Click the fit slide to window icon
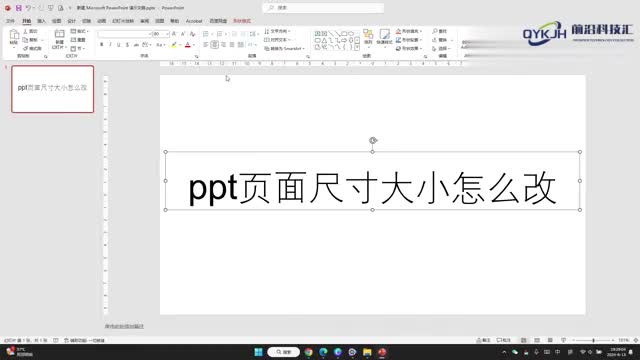This screenshot has height=360, width=640. coord(636,340)
